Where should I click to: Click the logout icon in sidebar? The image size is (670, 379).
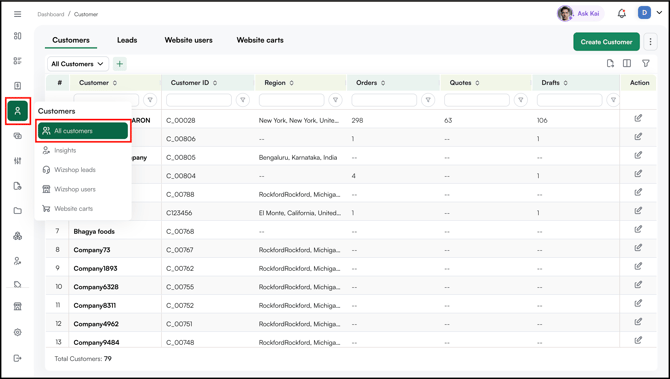(18, 358)
